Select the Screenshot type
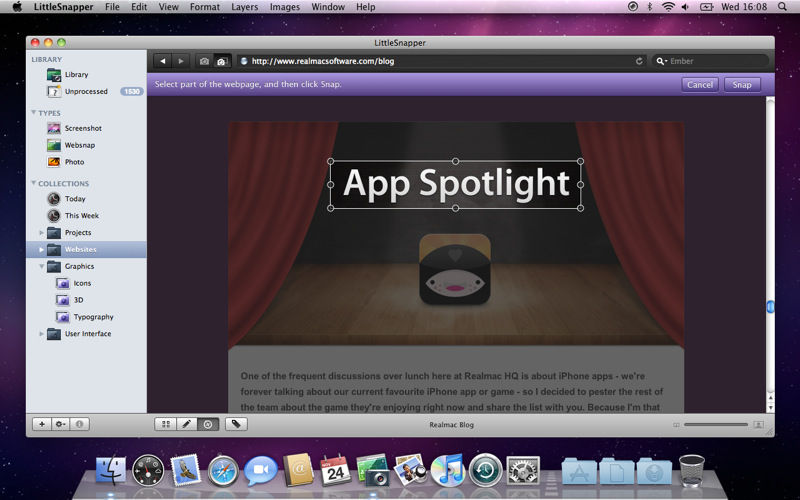 pyautogui.click(x=83, y=128)
